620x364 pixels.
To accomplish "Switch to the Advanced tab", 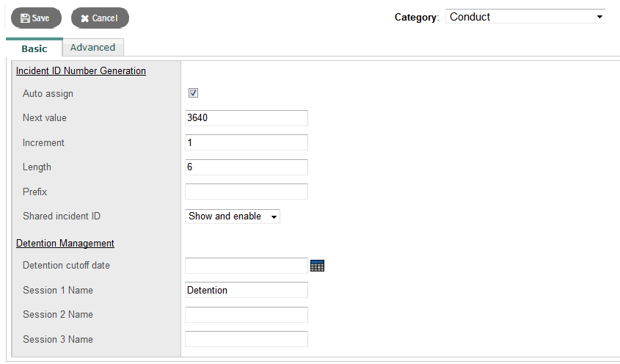I will [92, 48].
